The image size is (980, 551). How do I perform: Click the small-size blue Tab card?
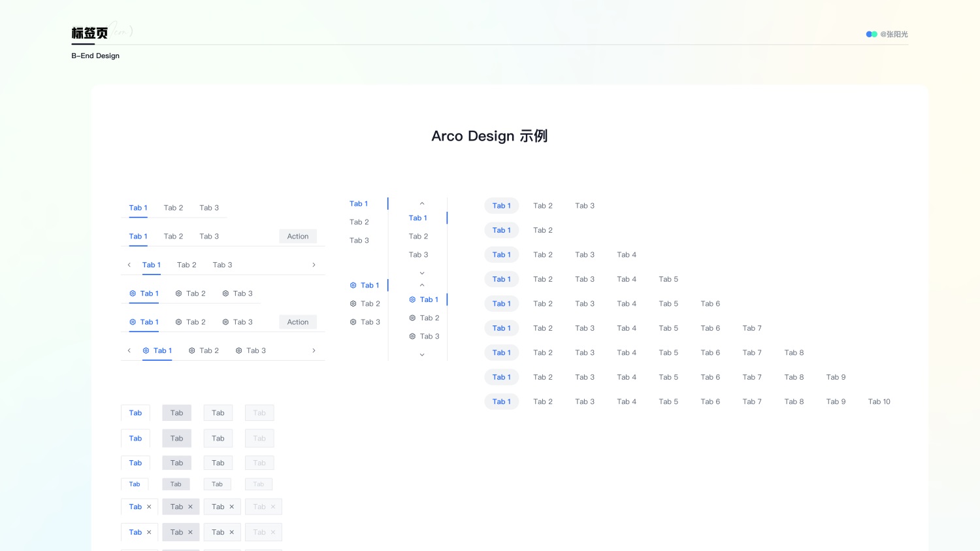[x=135, y=484]
